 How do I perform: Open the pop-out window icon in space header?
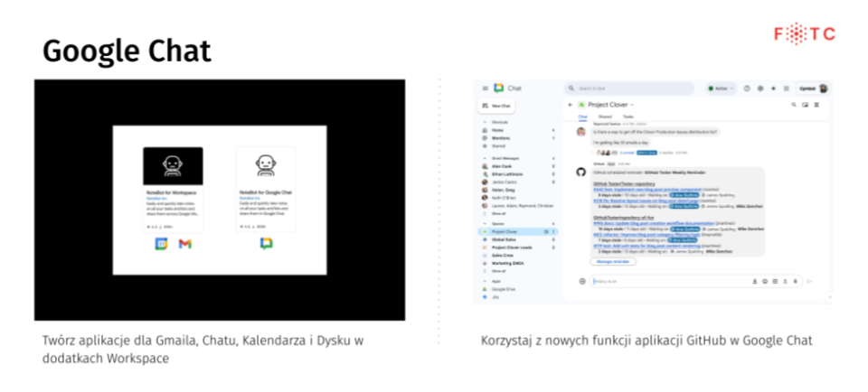[x=805, y=105]
